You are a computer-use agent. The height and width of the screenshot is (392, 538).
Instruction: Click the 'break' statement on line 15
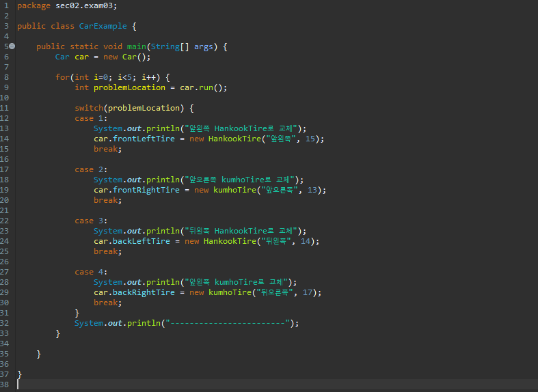[106, 149]
